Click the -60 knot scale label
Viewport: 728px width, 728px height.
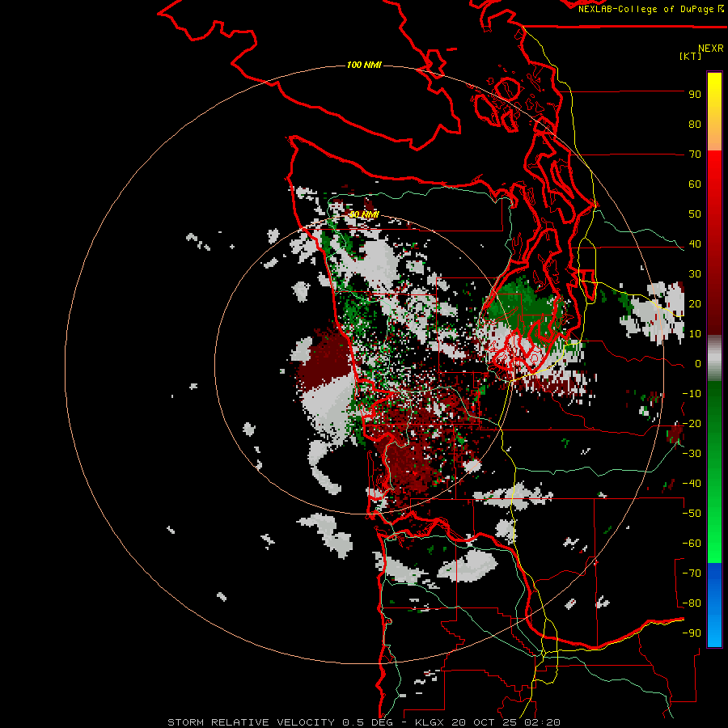[x=692, y=544]
